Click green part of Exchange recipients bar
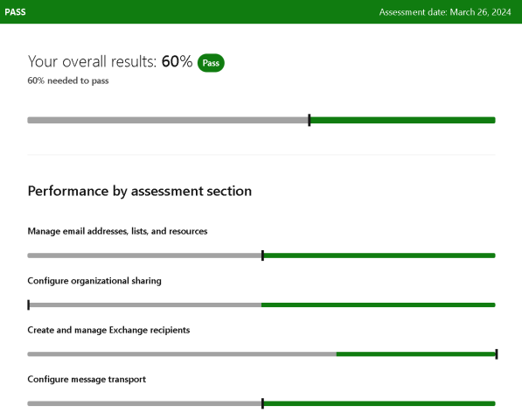Screen dimensions: 522x420 416,354
